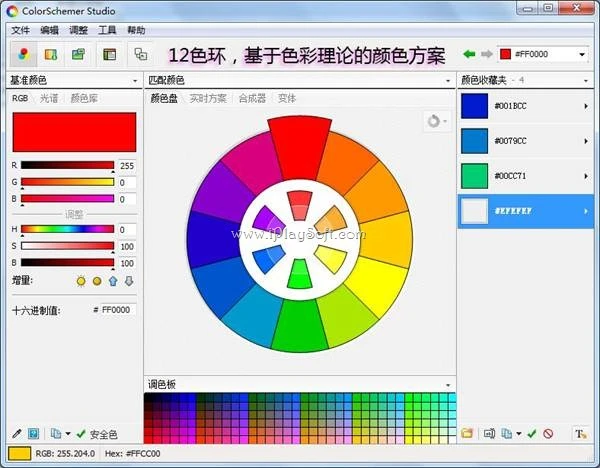Image resolution: width=600 pixels, height=468 pixels.
Task: Click the green check in favorites toolbar
Action: click(532, 434)
